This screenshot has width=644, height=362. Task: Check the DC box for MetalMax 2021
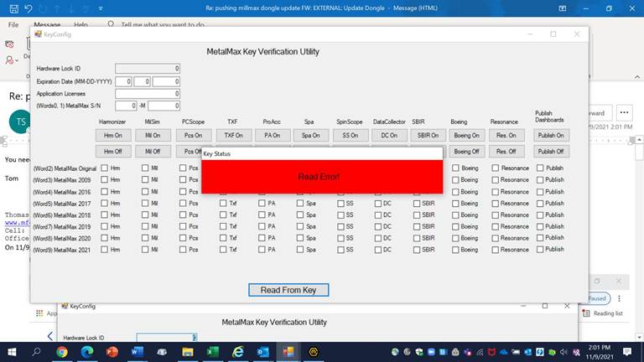click(x=378, y=250)
